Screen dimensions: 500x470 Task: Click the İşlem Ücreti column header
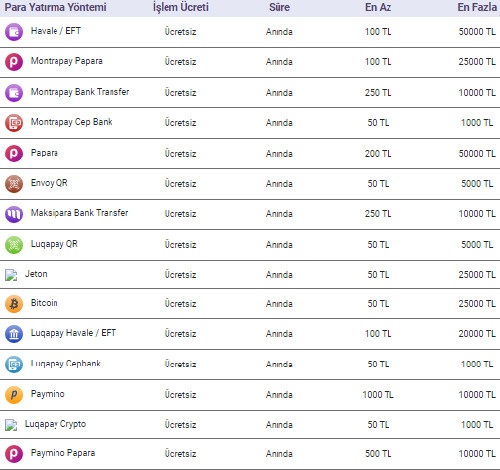(x=181, y=7)
